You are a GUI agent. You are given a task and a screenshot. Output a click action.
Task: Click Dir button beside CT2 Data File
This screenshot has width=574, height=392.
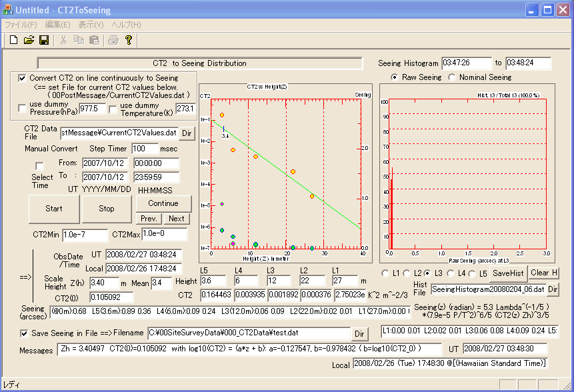187,133
